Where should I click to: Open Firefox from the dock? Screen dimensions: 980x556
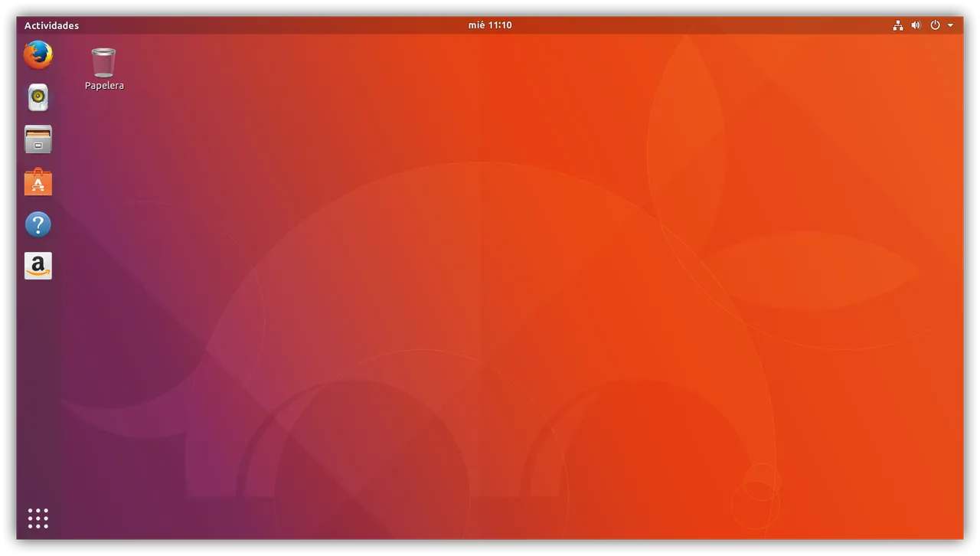[38, 55]
